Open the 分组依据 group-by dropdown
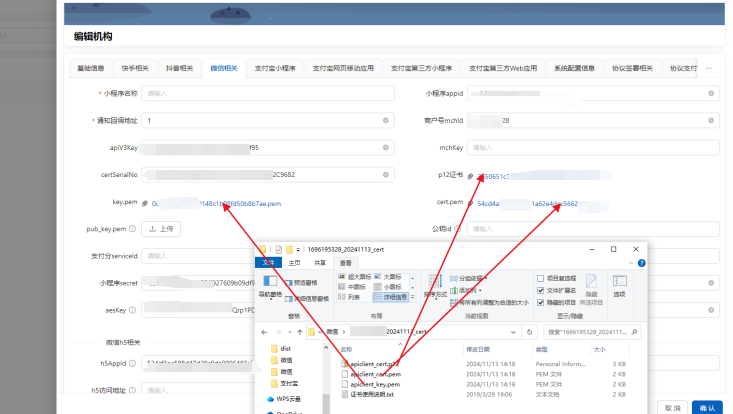 coord(469,278)
